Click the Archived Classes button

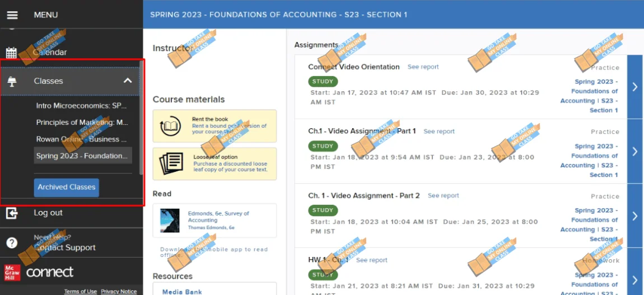(67, 188)
